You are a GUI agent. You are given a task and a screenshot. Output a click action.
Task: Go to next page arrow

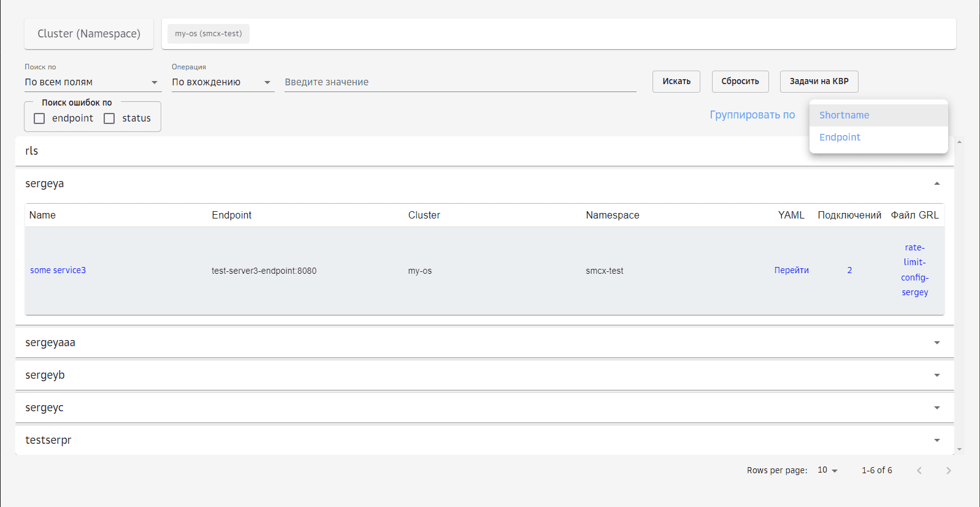click(948, 471)
